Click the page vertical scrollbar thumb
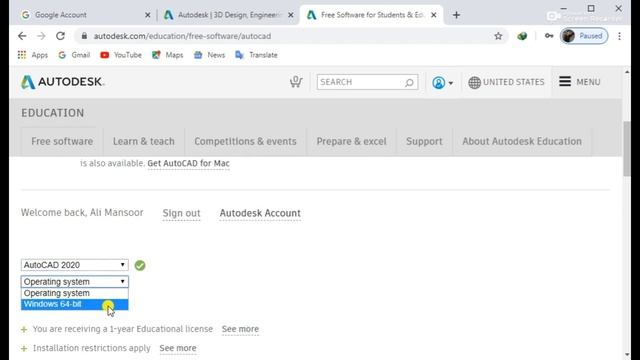The image size is (640, 360). pyautogui.click(x=627, y=149)
